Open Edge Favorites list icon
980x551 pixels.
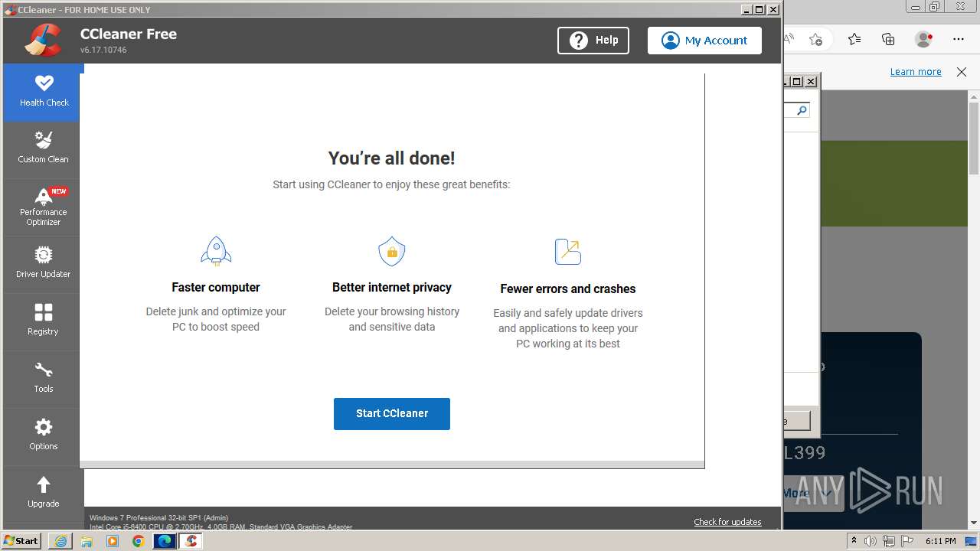pos(854,39)
